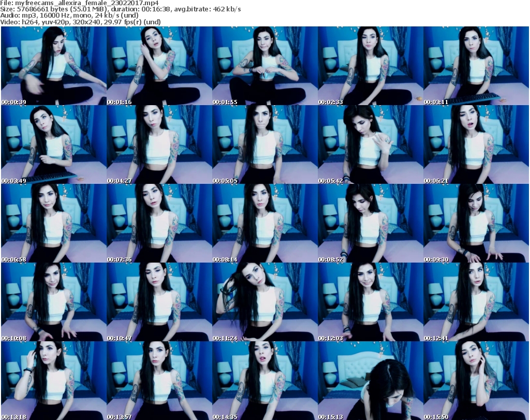Select the thumbnail stamped 00:08:52
The image size is (530, 420).
(x=371, y=224)
